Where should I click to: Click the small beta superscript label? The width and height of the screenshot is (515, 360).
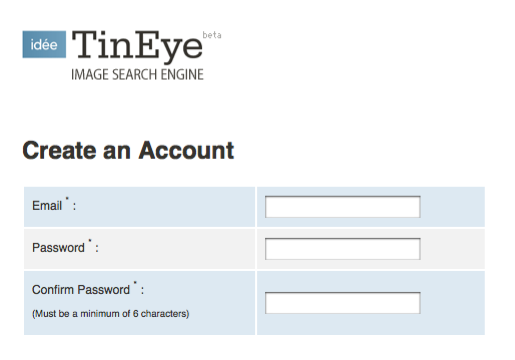tap(212, 35)
